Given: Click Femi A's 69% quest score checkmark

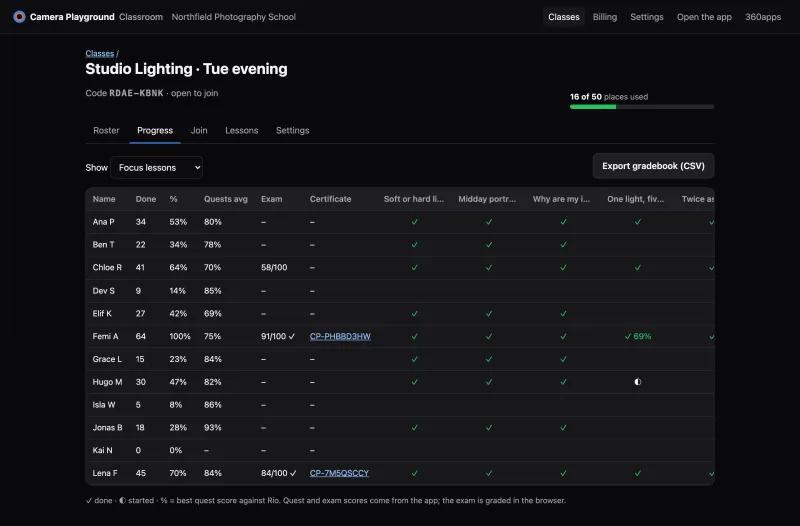Looking at the screenshot, I should tap(638, 336).
